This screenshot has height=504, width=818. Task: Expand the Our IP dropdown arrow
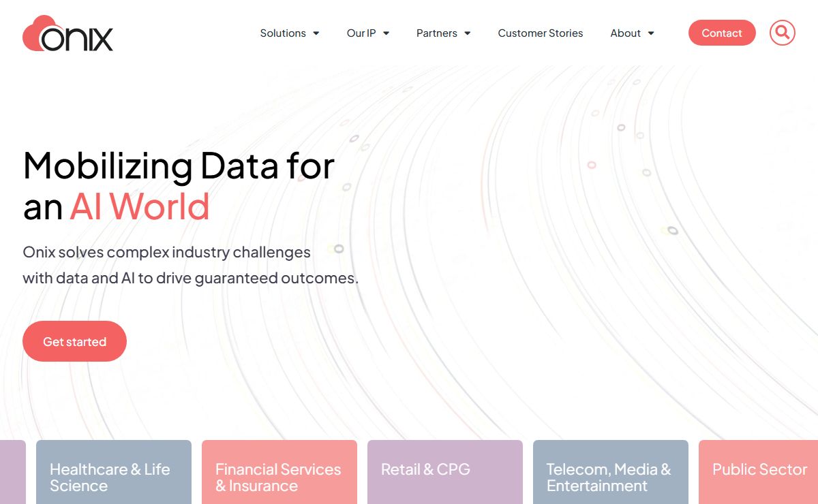click(x=386, y=33)
